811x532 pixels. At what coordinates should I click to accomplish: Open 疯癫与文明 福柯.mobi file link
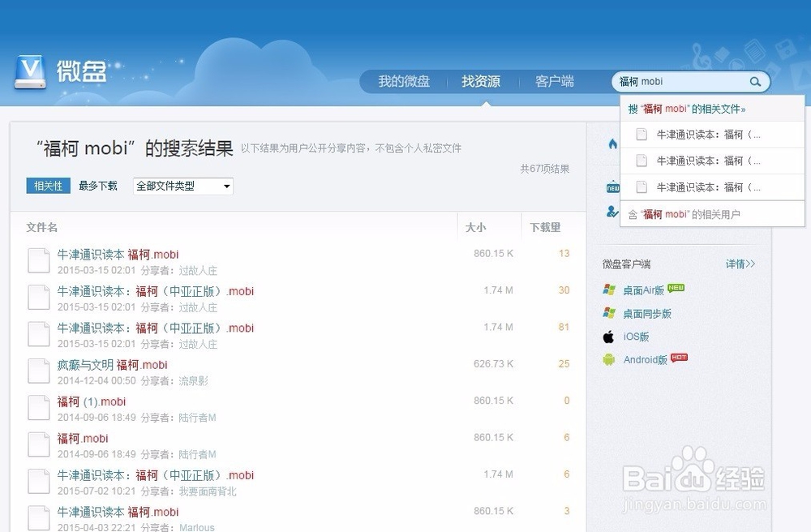(112, 365)
